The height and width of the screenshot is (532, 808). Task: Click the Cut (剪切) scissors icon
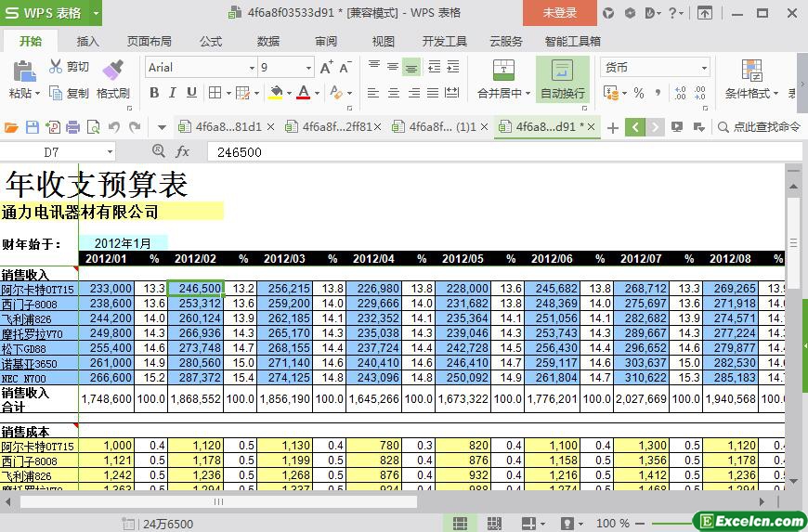pyautogui.click(x=56, y=67)
